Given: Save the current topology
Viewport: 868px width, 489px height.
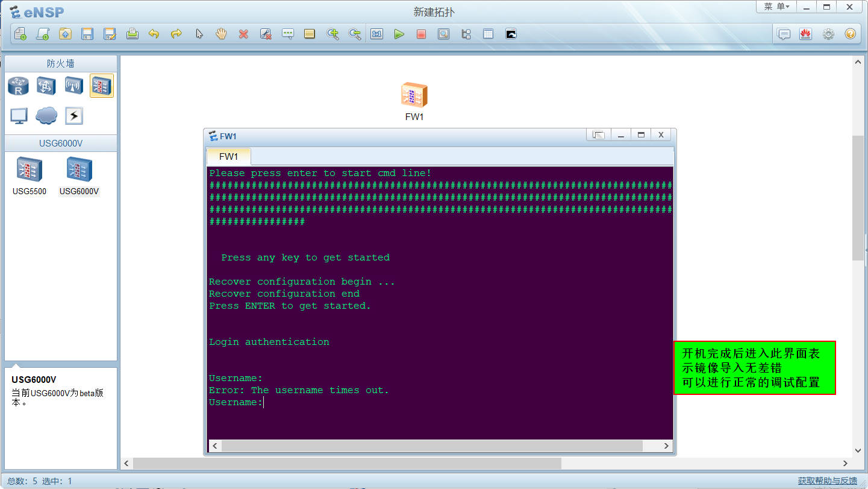Looking at the screenshot, I should pyautogui.click(x=87, y=34).
